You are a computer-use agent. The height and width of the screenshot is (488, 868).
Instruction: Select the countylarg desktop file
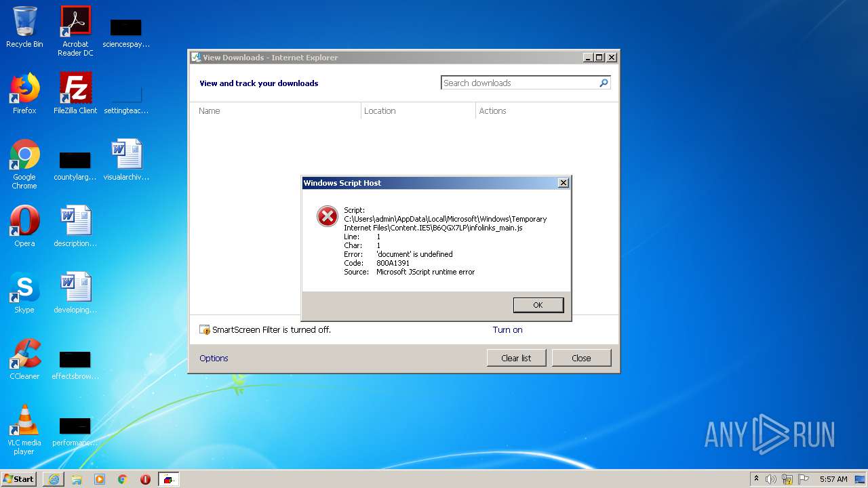tap(75, 165)
